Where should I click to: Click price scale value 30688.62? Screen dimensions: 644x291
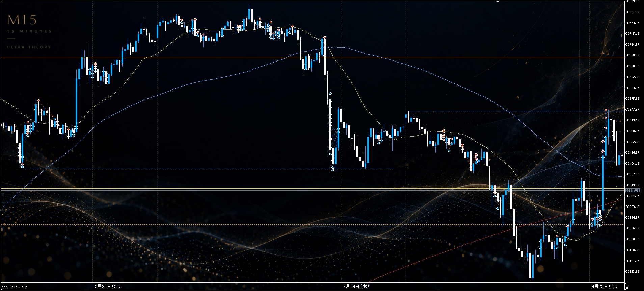pos(633,55)
